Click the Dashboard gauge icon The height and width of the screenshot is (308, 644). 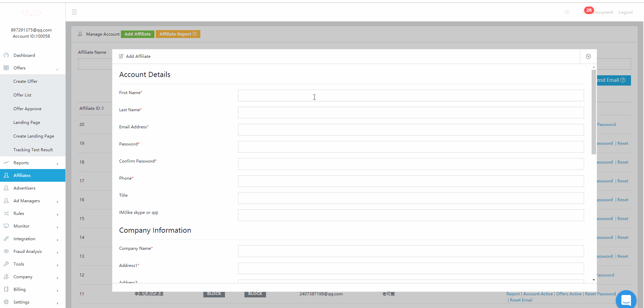(6, 55)
